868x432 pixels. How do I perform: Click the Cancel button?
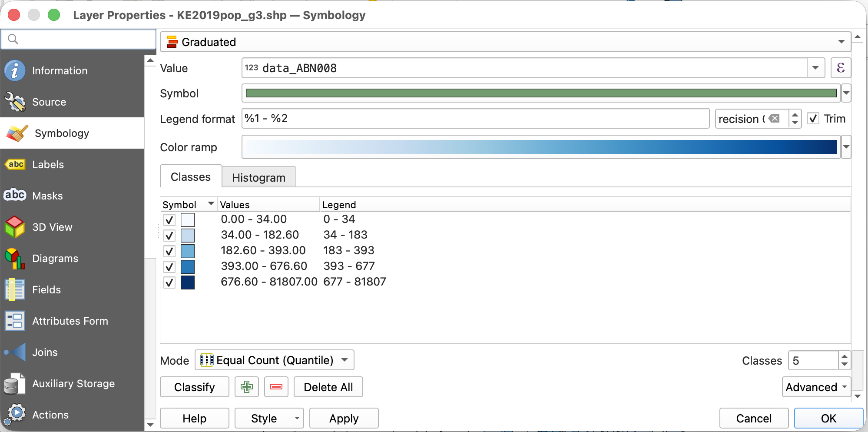(754, 418)
